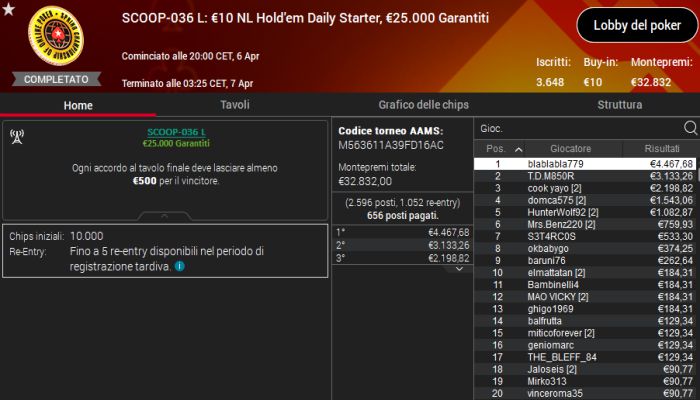This screenshot has width=700, height=400.
Task: Collapse the tournament info panel arrow
Action: (164, 216)
